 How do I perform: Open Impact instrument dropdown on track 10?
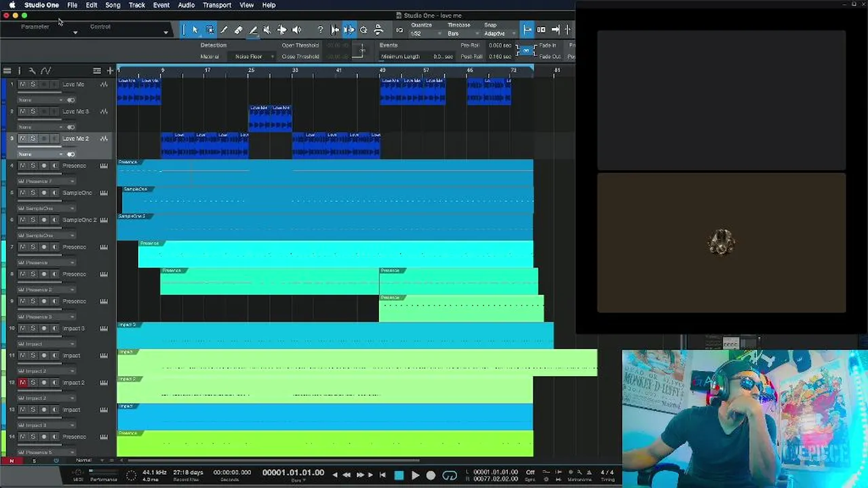(46, 344)
